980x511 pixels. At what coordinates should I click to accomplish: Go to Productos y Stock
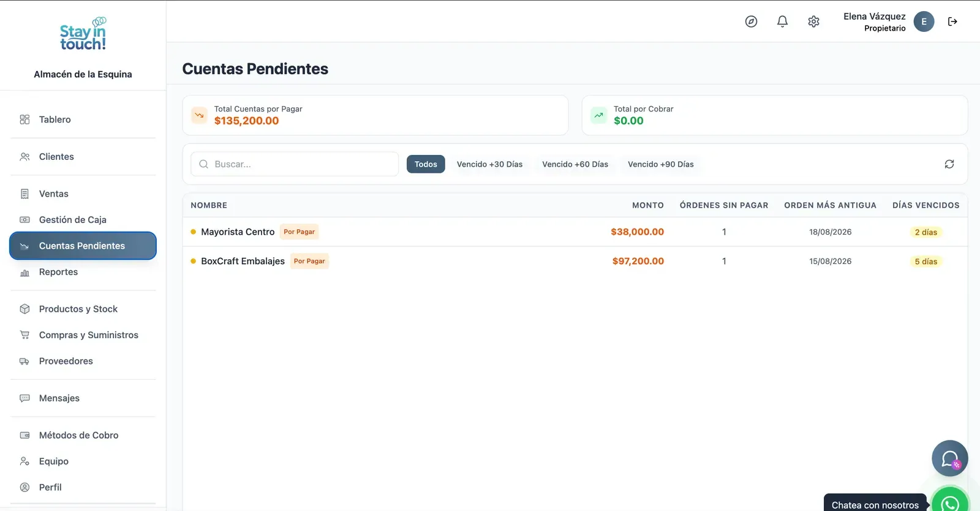click(83, 309)
